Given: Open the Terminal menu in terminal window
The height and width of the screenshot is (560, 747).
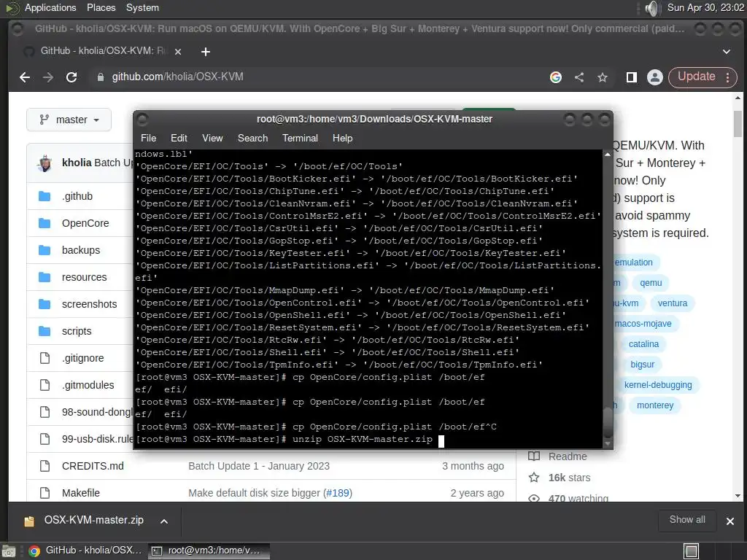Looking at the screenshot, I should pyautogui.click(x=300, y=138).
